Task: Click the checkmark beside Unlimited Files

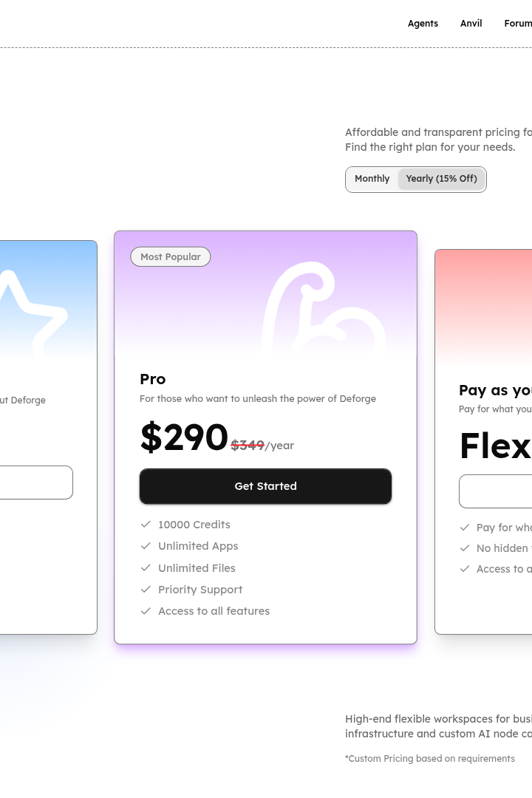Action: point(146,567)
